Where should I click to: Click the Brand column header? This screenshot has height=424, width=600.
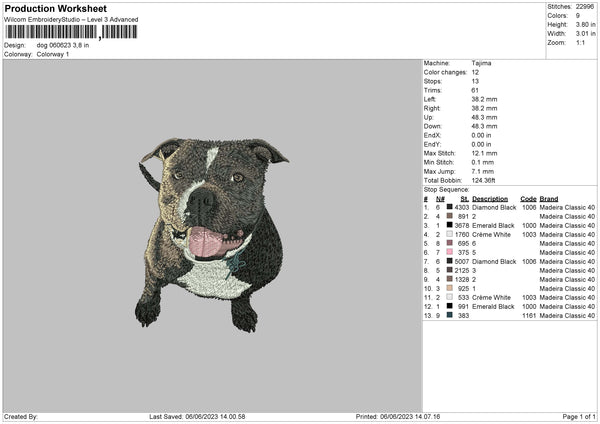(549, 199)
